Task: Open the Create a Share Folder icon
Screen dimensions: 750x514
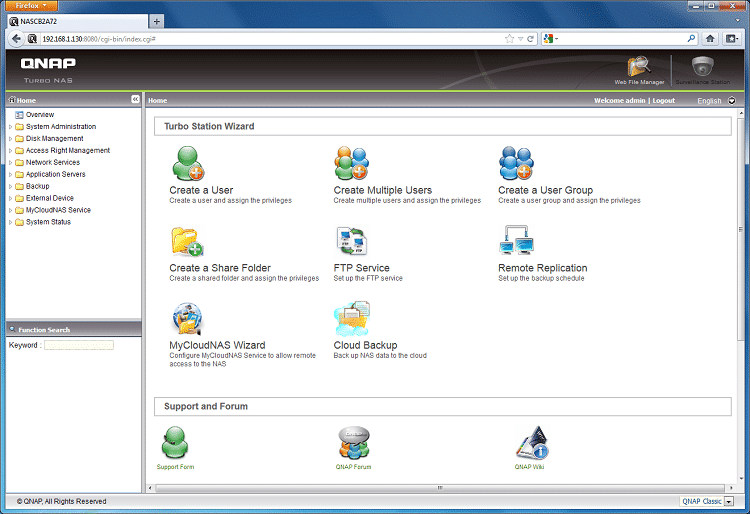Action: click(187, 241)
